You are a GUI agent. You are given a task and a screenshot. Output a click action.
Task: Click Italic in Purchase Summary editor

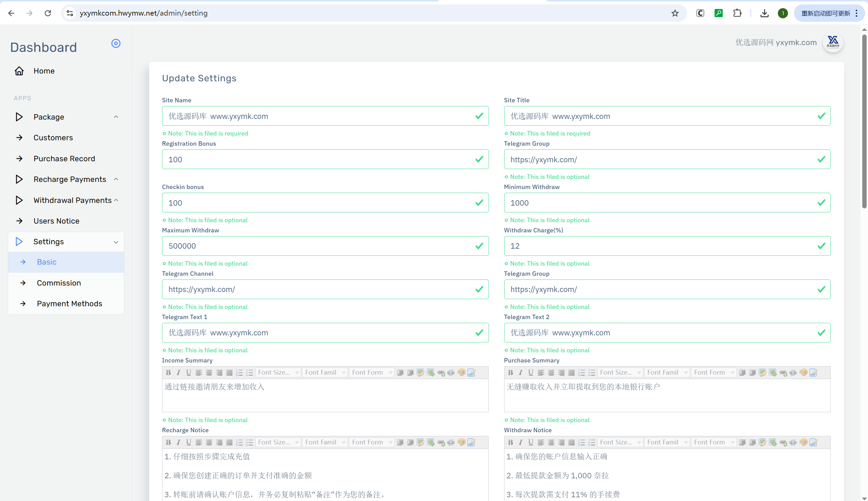point(520,372)
